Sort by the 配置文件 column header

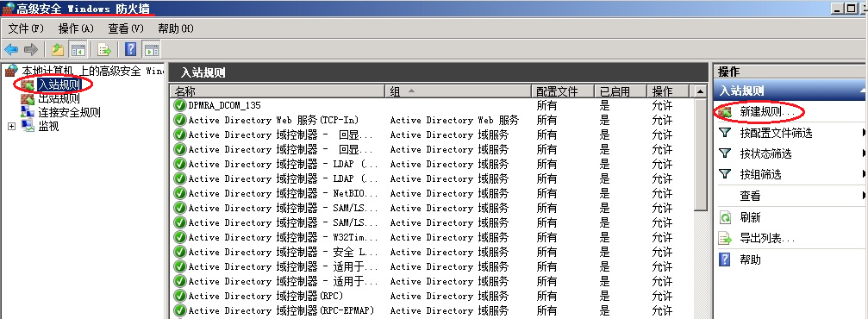click(562, 91)
